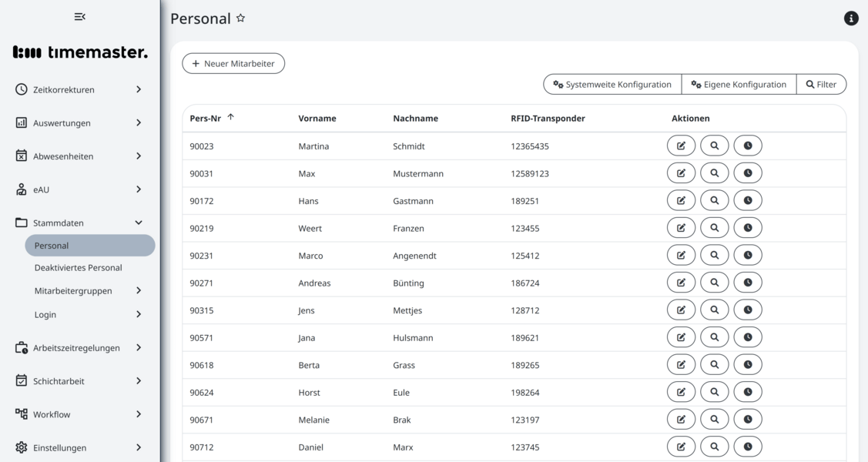This screenshot has height=462, width=868.
Task: Open clock icon for Berta Grass
Action: [747, 365]
